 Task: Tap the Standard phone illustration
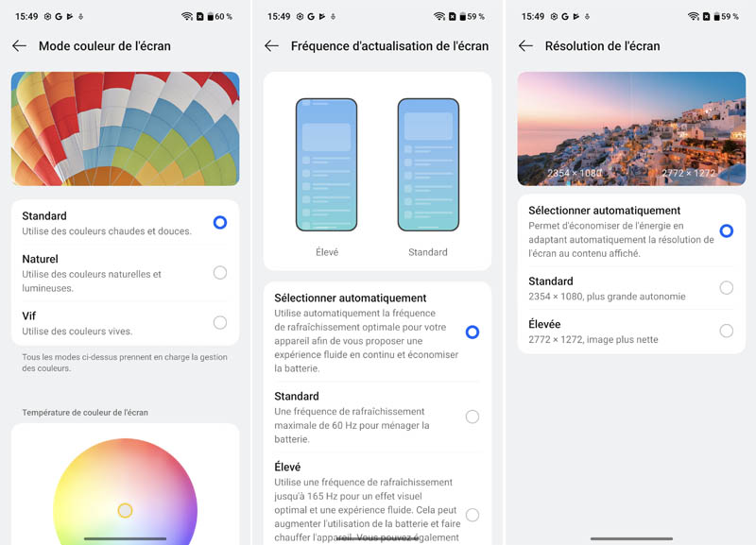click(x=428, y=164)
